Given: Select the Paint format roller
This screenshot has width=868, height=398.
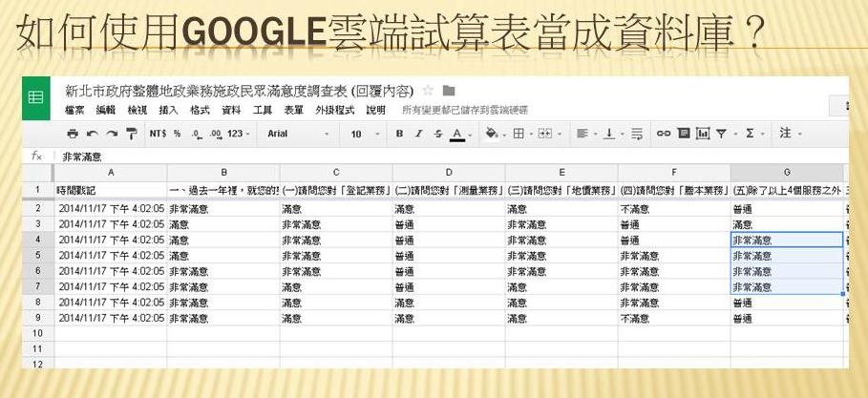Looking at the screenshot, I should (131, 134).
